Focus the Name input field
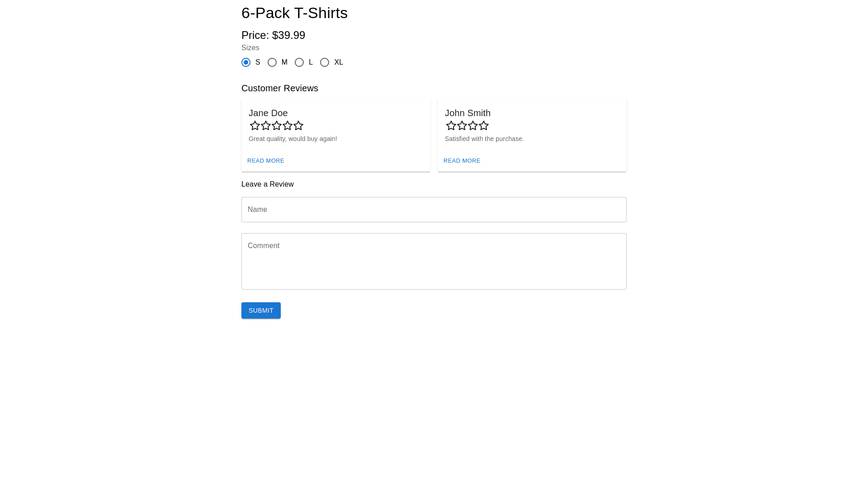This screenshot has height=488, width=868. tap(434, 210)
